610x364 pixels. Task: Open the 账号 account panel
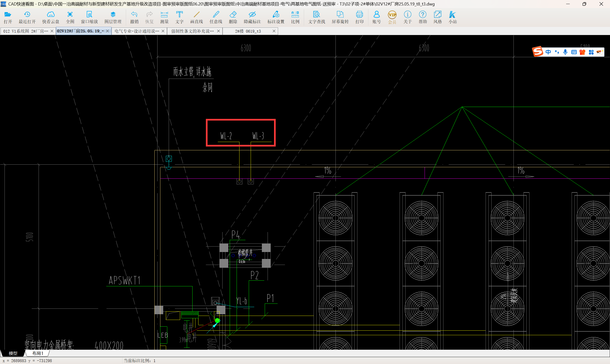coord(376,17)
